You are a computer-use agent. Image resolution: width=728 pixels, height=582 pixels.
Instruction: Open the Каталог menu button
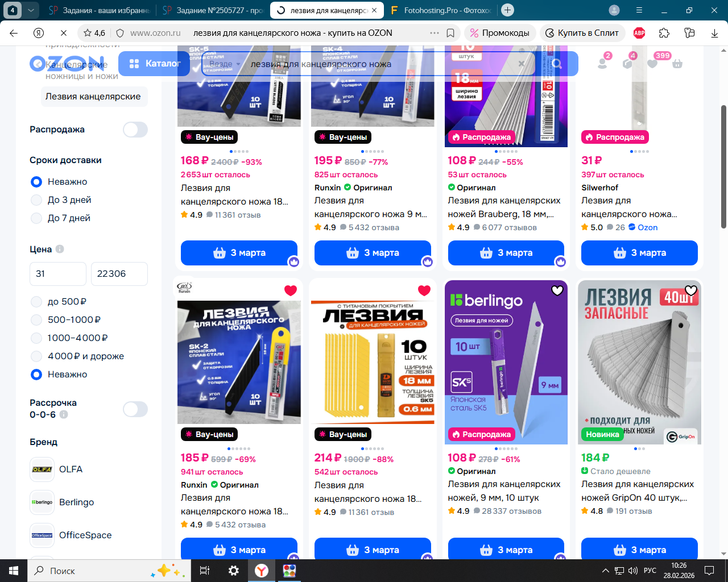[x=155, y=64]
